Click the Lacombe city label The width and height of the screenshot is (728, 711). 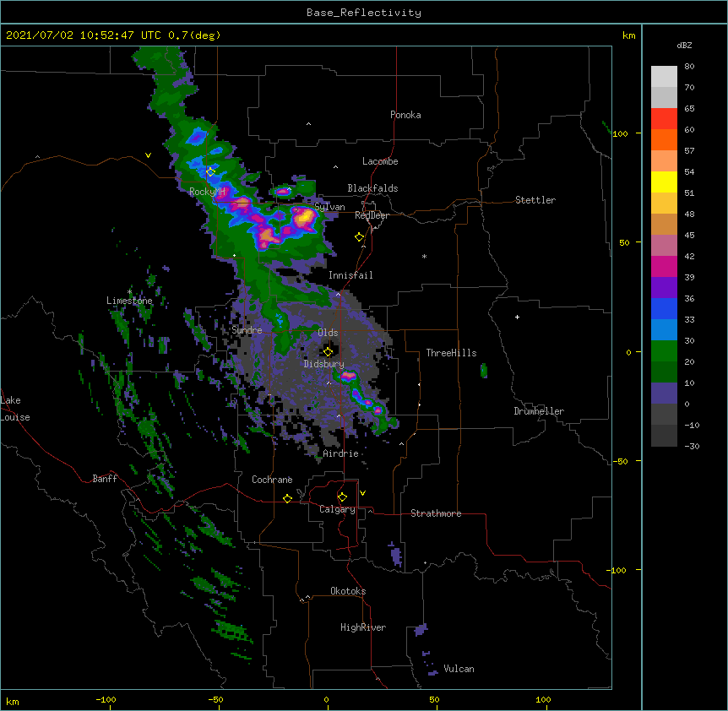point(380,161)
